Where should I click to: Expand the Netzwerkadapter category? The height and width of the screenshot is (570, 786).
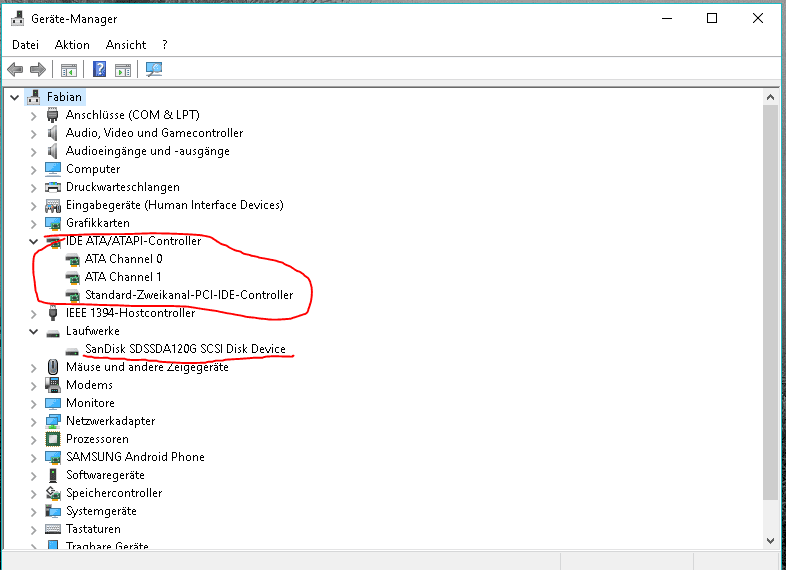pyautogui.click(x=34, y=422)
